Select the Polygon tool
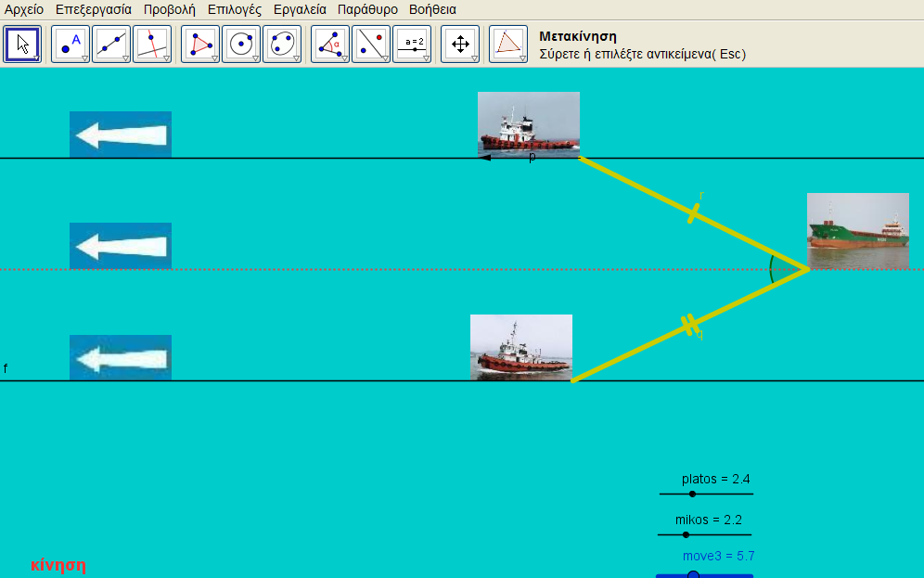924x578 pixels. tap(200, 44)
